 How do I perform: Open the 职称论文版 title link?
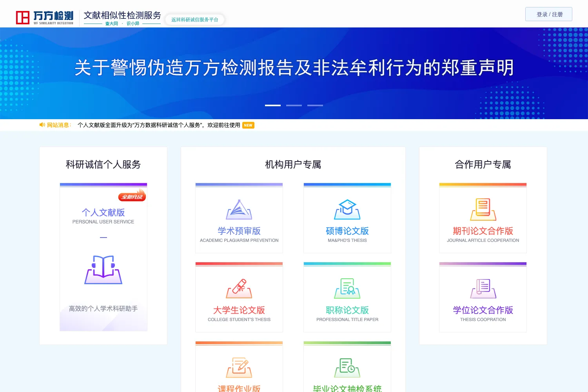click(x=347, y=310)
